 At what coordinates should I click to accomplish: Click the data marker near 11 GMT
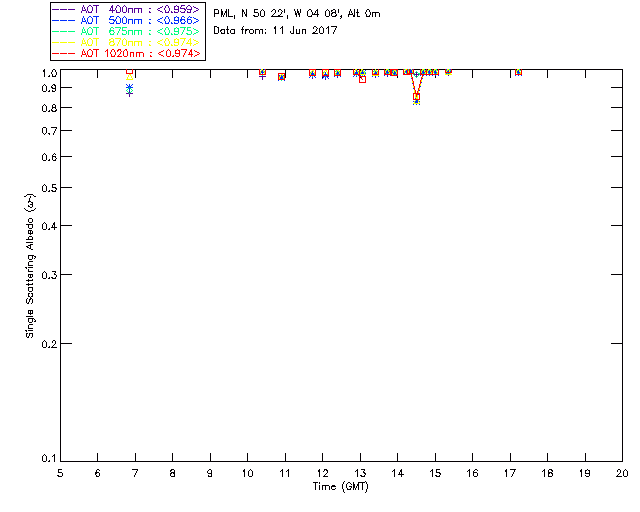point(282,77)
